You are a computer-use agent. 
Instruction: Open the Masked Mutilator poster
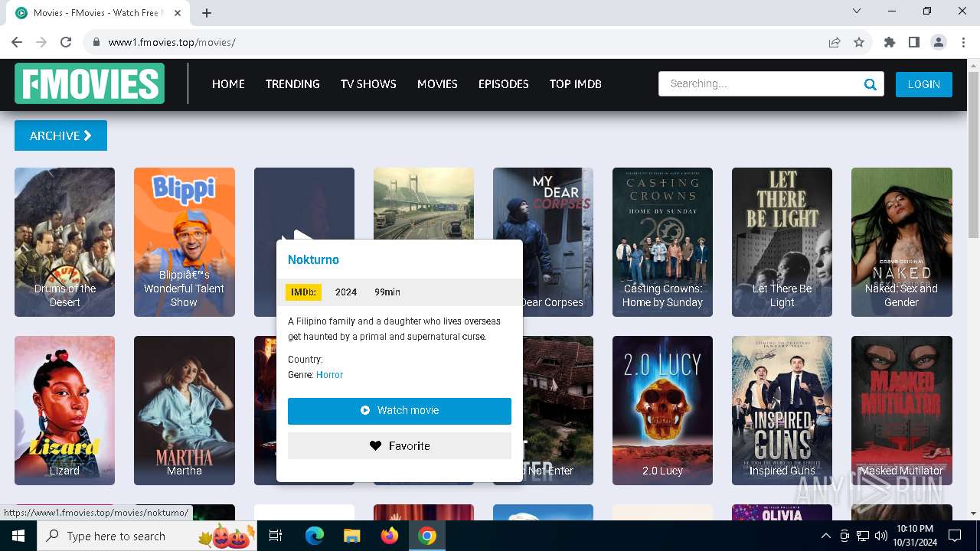(x=901, y=410)
